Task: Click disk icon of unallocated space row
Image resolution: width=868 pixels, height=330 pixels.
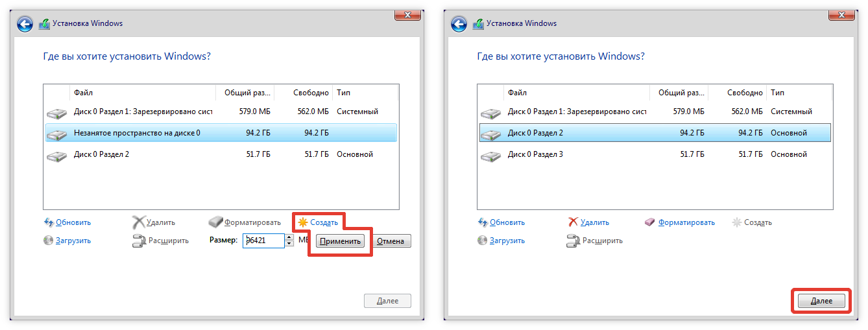Action: pyautogui.click(x=56, y=134)
